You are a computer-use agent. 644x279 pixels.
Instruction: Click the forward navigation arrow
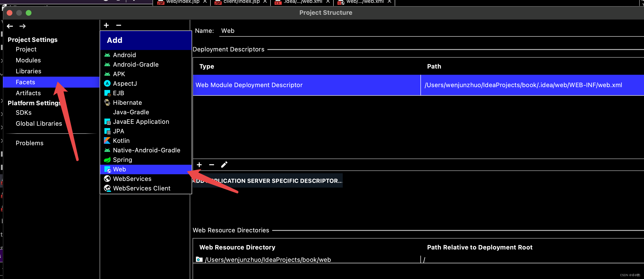coord(22,26)
